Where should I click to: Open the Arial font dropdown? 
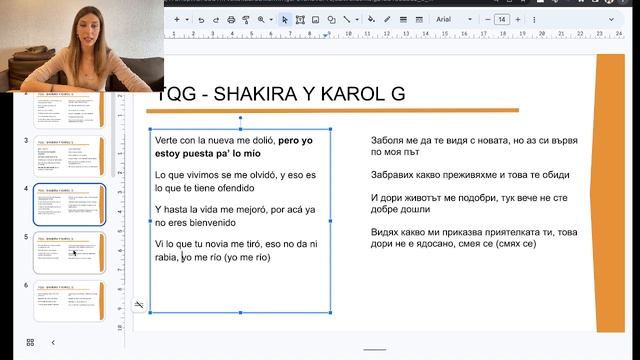(x=453, y=20)
